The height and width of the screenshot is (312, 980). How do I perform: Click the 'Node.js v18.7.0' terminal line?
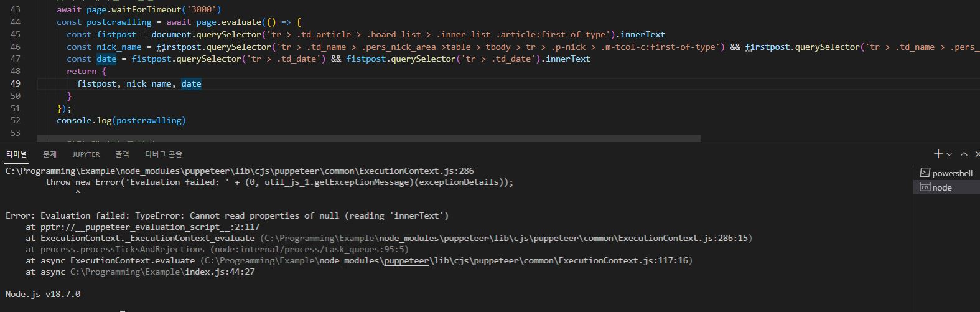tap(43, 294)
